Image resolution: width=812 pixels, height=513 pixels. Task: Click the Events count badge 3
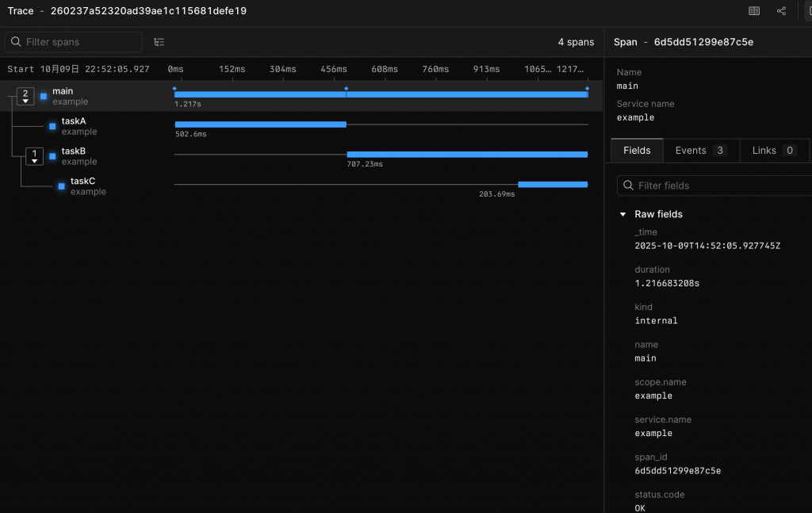720,151
